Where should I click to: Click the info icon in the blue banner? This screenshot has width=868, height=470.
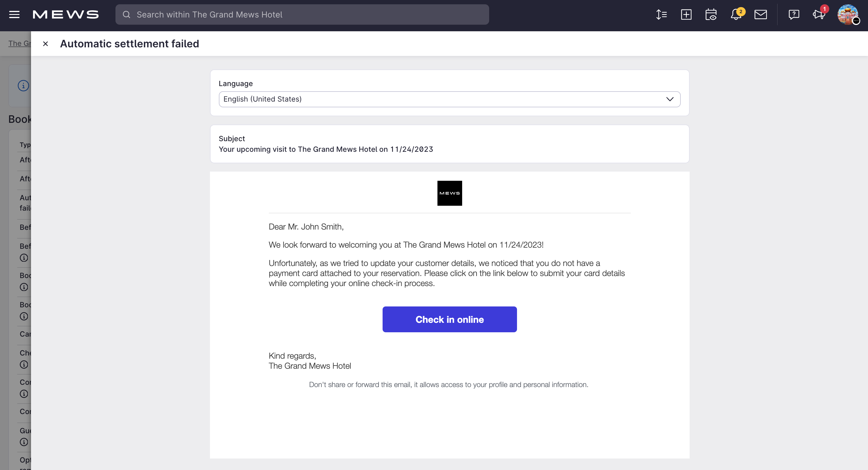[23, 86]
